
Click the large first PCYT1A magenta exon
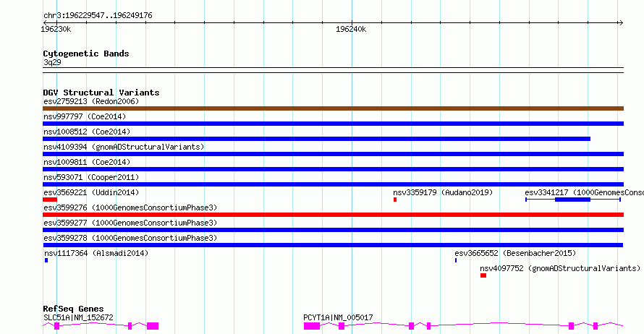tap(312, 326)
